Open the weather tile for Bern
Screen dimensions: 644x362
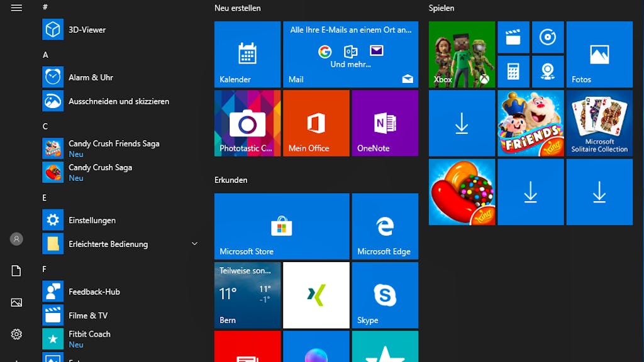click(x=247, y=295)
